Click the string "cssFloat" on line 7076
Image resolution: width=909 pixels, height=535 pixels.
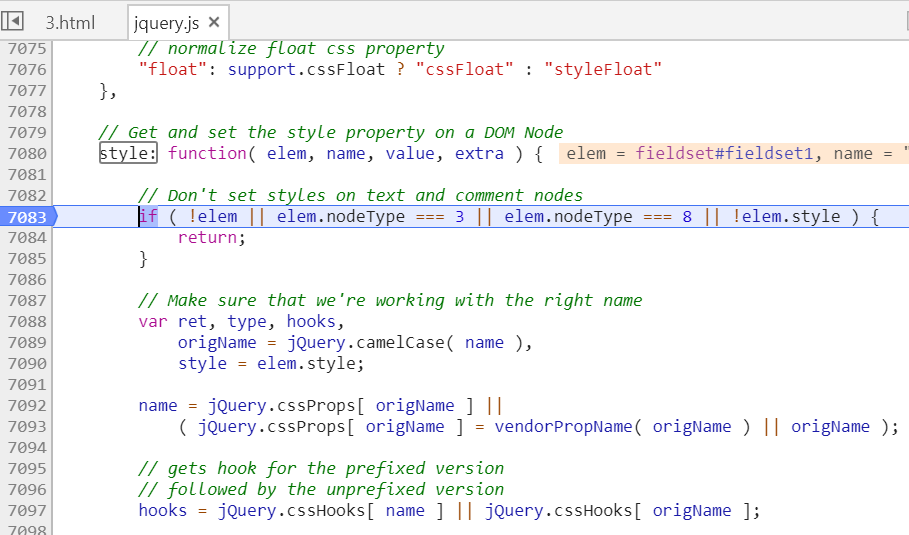[x=464, y=70]
